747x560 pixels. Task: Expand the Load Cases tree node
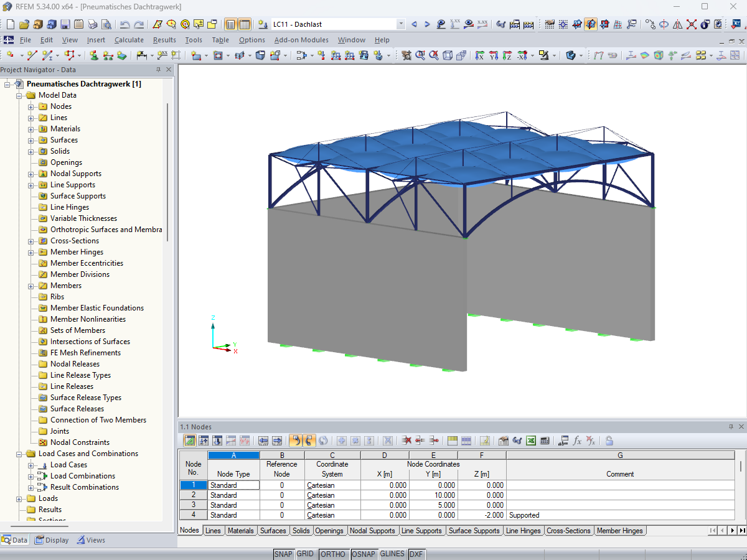click(31, 465)
